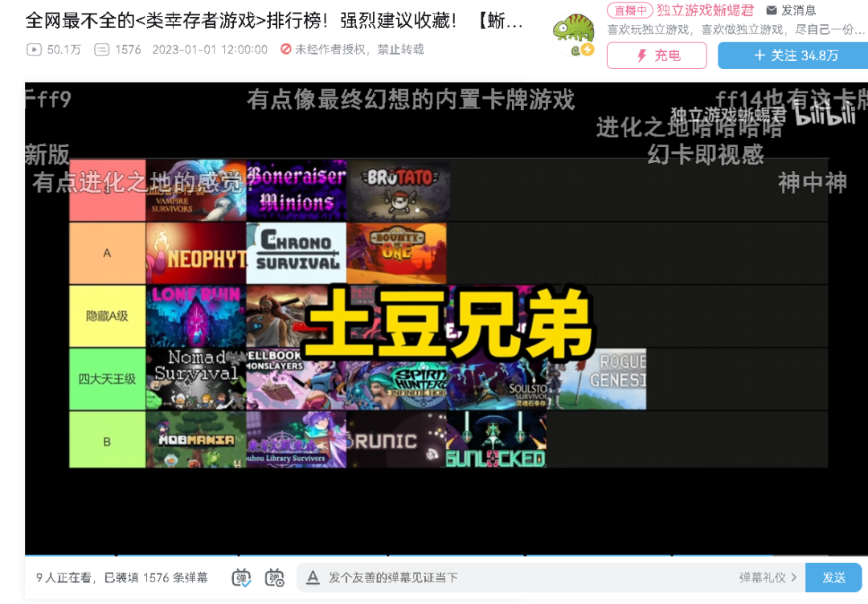Click the Lone Ruin thumbnail

196,316
